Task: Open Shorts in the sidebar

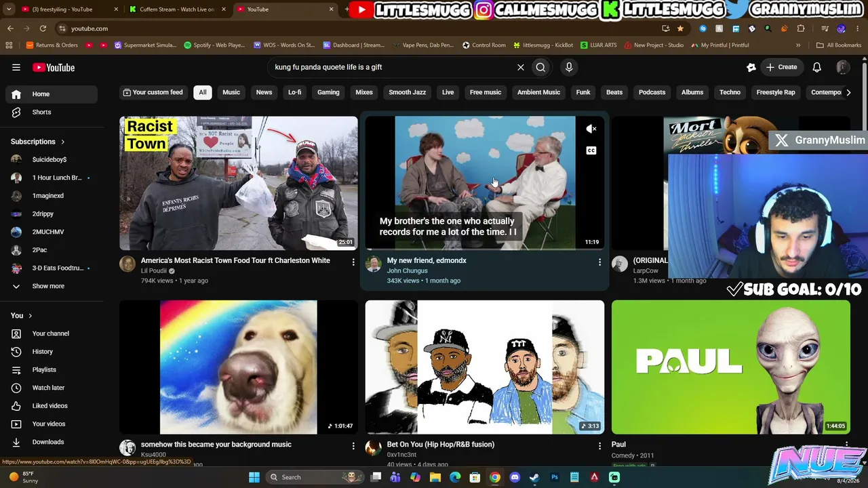Action: [53, 112]
